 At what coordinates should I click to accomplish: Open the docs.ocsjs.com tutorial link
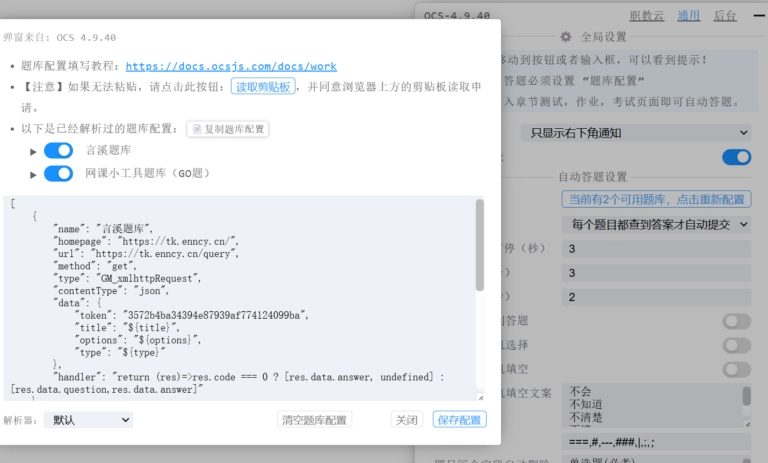(231, 66)
